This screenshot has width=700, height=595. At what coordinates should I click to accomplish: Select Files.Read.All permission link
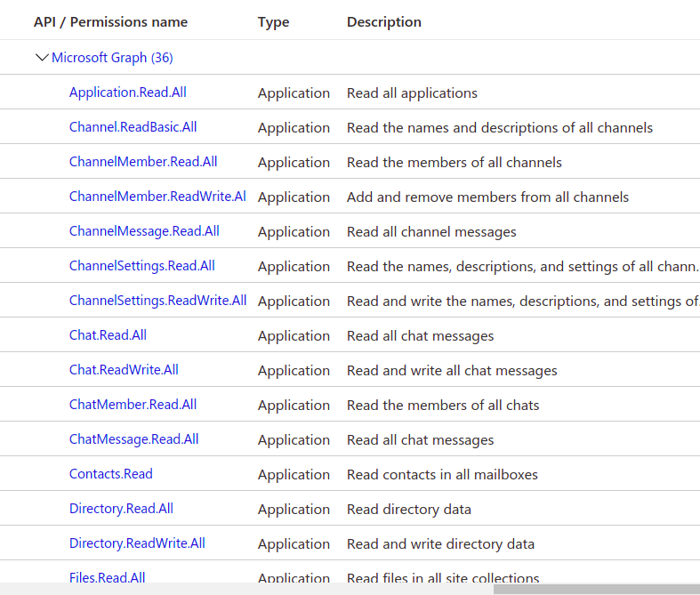[107, 577]
